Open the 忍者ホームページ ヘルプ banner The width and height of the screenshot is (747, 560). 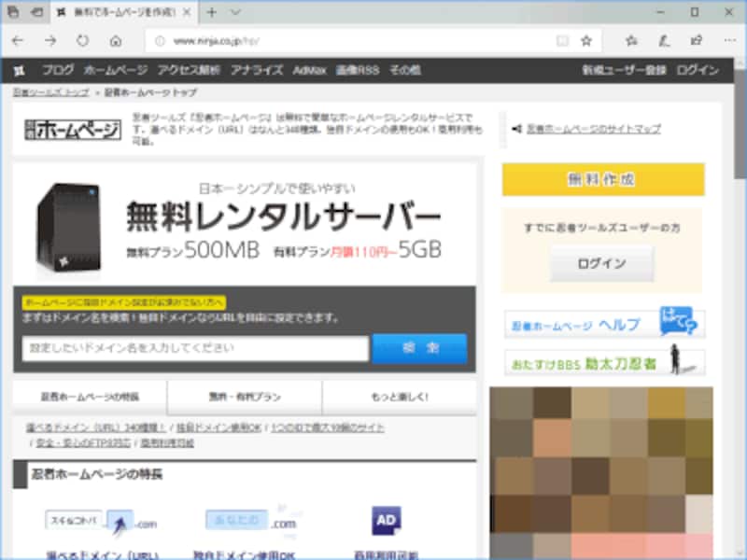click(604, 323)
